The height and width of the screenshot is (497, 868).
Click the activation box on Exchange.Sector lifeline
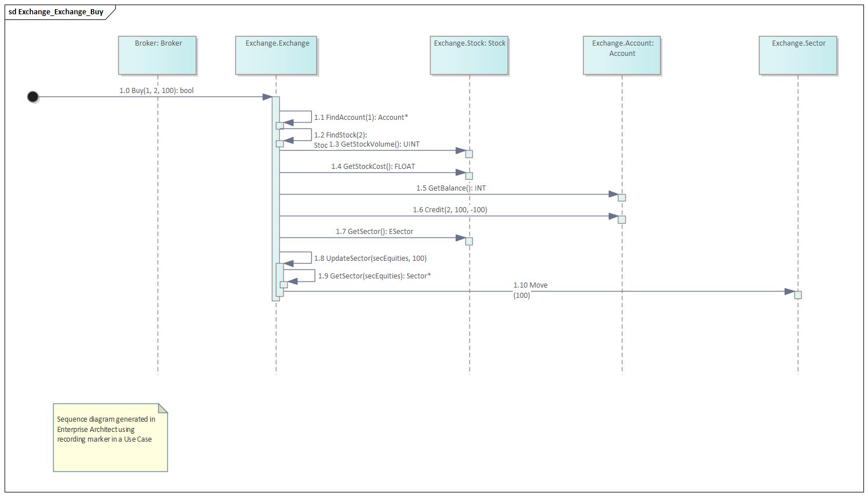798,294
